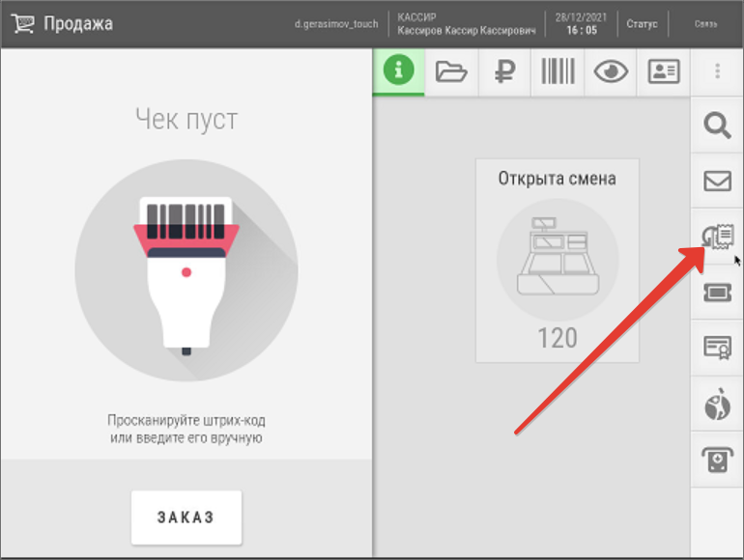Open the three-dot more menu
744x560 pixels.
(x=717, y=71)
